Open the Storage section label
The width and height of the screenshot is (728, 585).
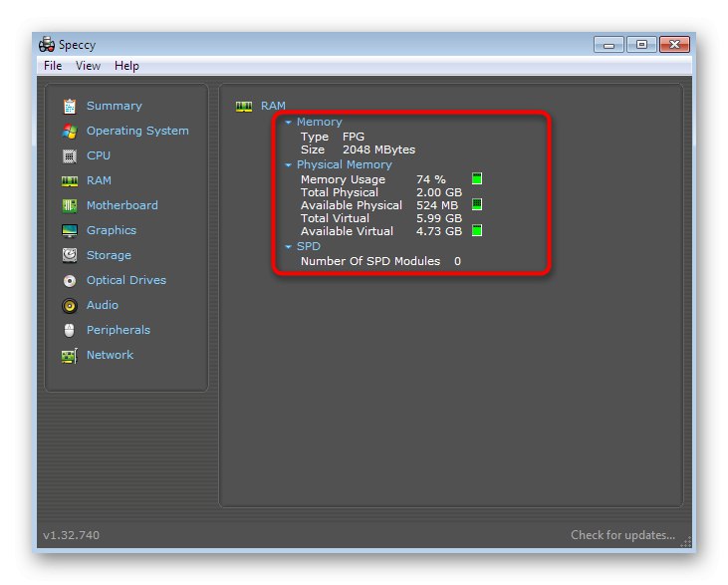(x=109, y=255)
